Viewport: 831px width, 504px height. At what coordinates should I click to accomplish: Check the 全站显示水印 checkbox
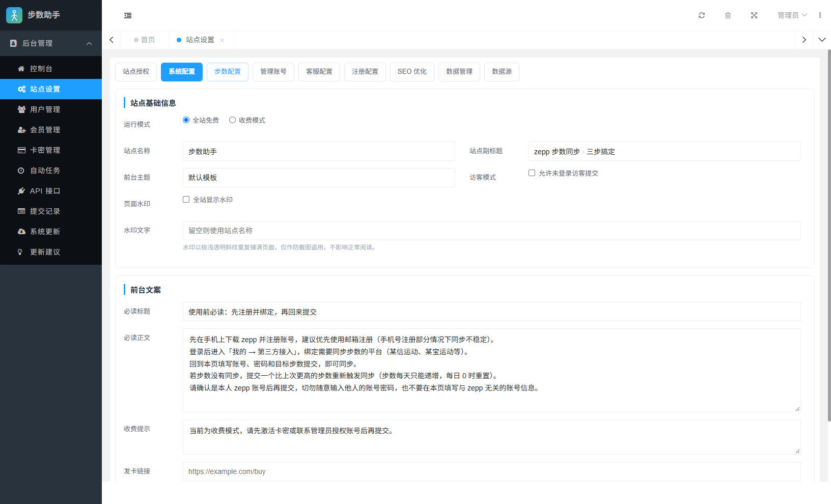(x=186, y=200)
